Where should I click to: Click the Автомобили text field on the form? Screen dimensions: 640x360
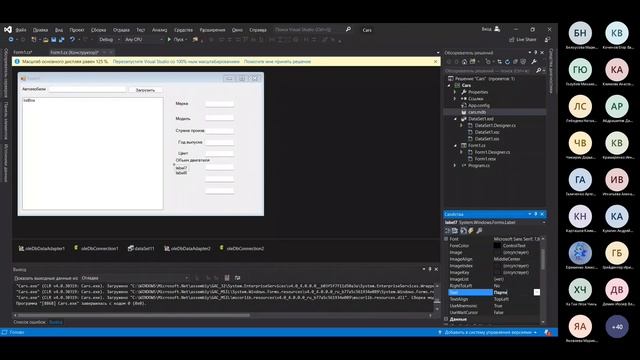pos(87,89)
